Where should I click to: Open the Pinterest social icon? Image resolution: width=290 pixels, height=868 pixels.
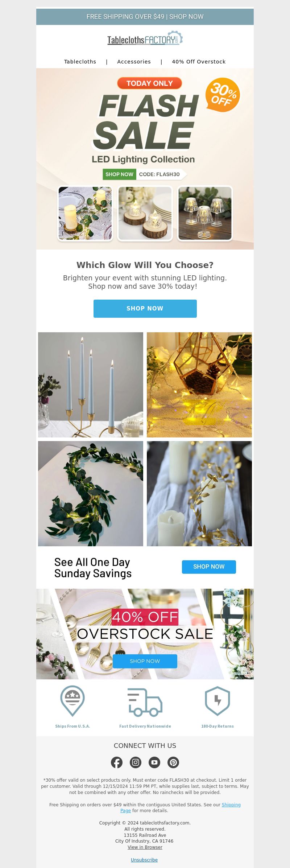[173, 762]
